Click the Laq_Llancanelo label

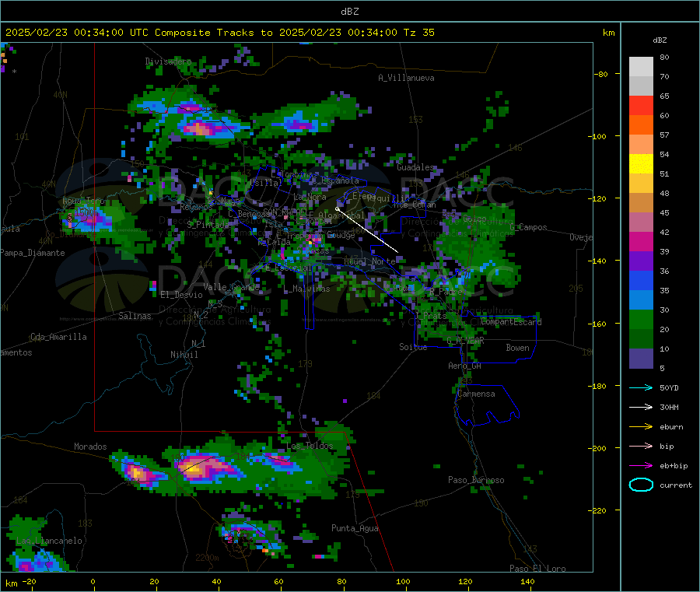coord(49,541)
